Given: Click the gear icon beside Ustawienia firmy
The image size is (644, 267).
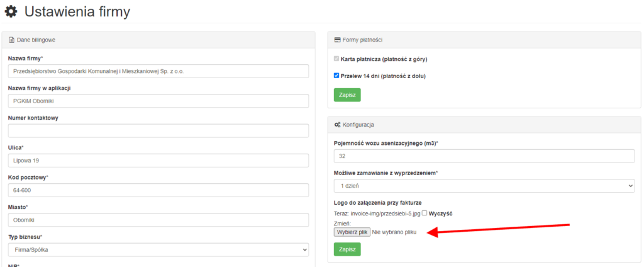Looking at the screenshot, I should 11,12.
